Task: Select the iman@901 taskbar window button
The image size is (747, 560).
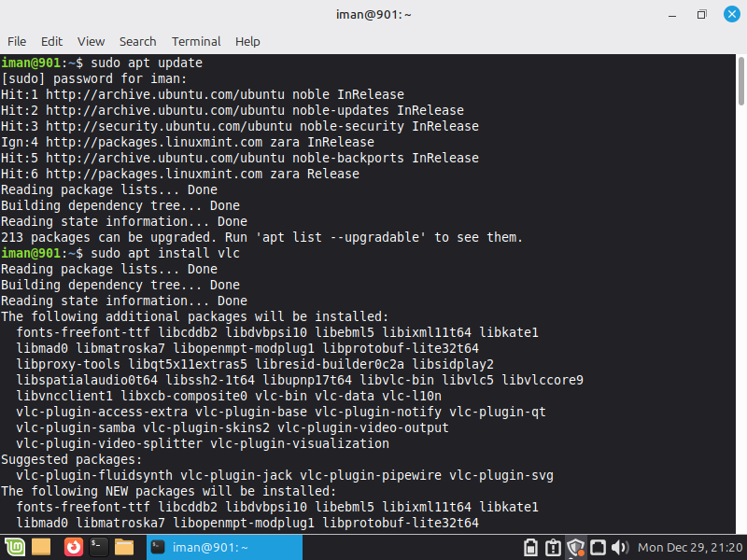Action: pyautogui.click(x=224, y=547)
